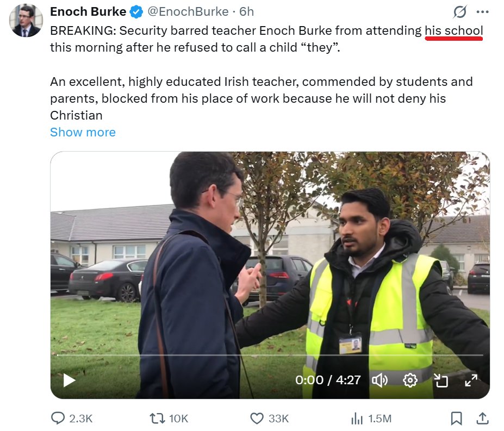The height and width of the screenshot is (431, 504).
Task: Click the Grok circle-slash icon
Action: coord(460,12)
